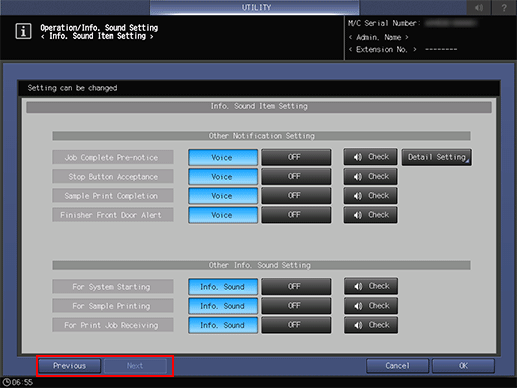The image size is (517, 388).
Task: Click the information icon beside Operation/Info. Sound Setting
Action: coord(23,32)
